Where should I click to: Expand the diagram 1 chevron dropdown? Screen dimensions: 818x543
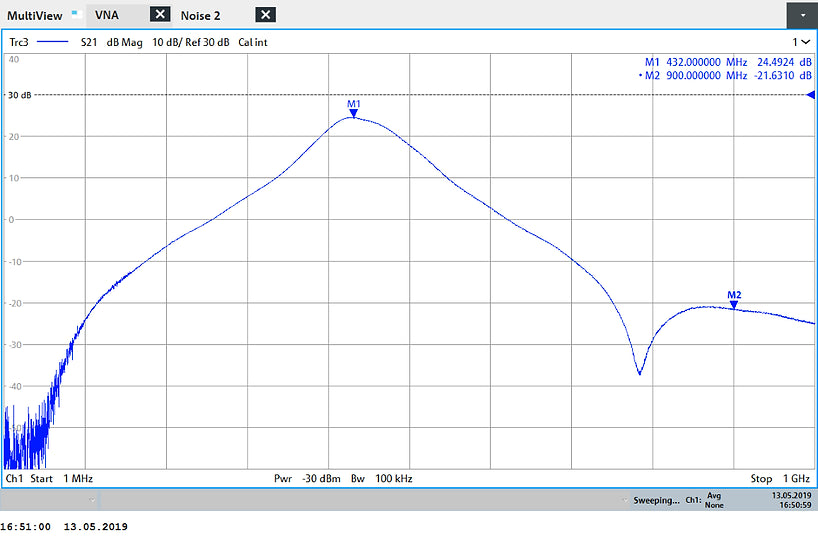coord(802,43)
